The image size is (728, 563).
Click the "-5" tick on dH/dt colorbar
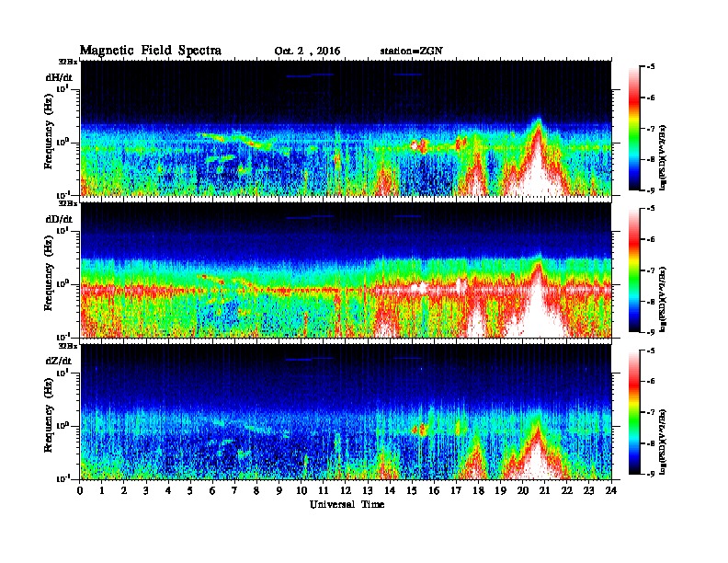tap(651, 67)
